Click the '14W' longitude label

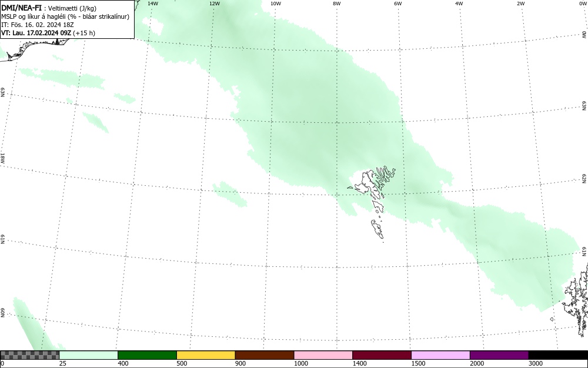coord(153,4)
